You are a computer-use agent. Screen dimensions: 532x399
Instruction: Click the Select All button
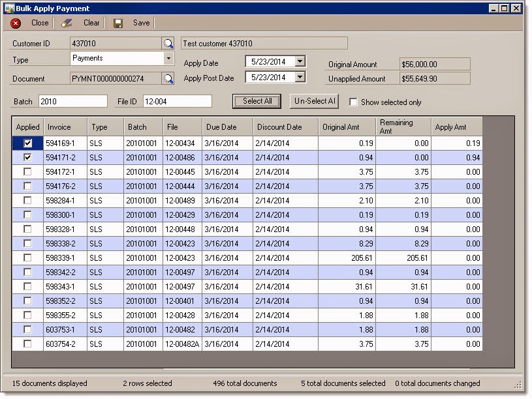pos(257,101)
